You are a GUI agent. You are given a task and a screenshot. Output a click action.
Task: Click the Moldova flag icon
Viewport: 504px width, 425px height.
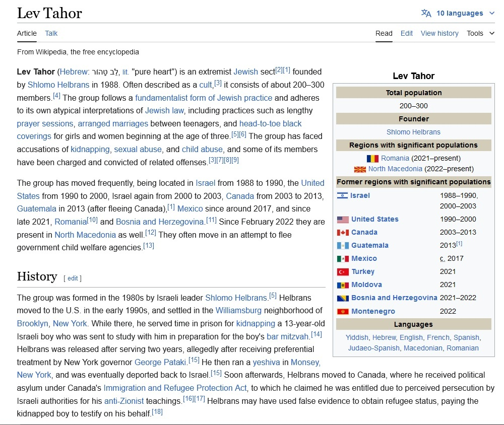tap(343, 285)
